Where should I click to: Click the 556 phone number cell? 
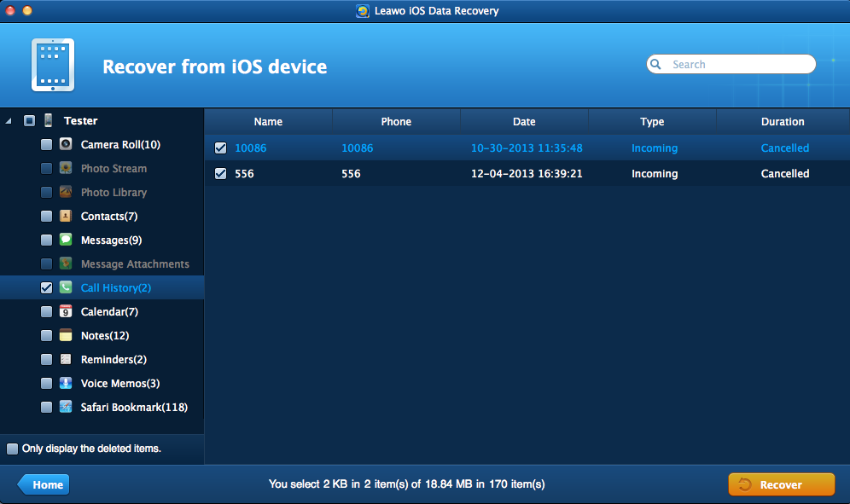[x=351, y=173]
